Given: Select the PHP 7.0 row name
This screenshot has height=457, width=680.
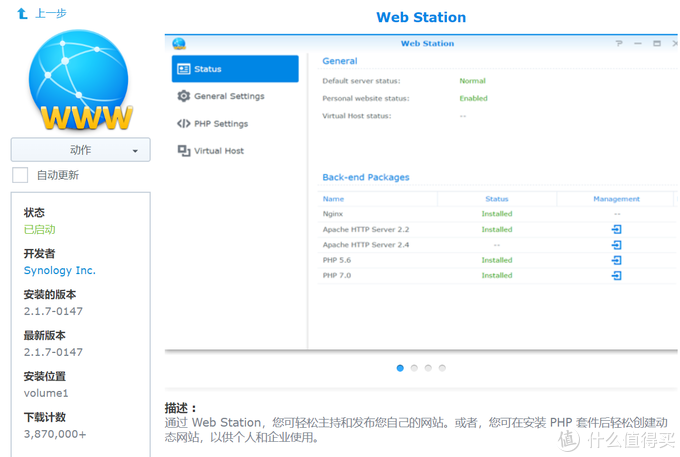Looking at the screenshot, I should [337, 275].
